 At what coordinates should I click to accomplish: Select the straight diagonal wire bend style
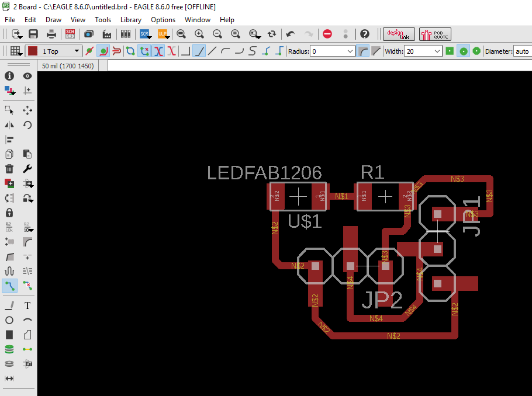coord(212,51)
